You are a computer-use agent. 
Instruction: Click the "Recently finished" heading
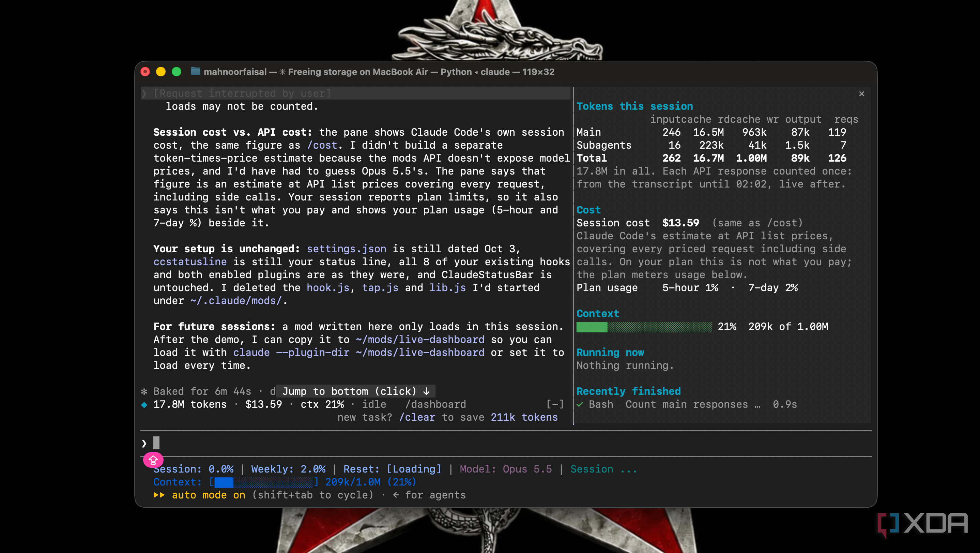628,391
